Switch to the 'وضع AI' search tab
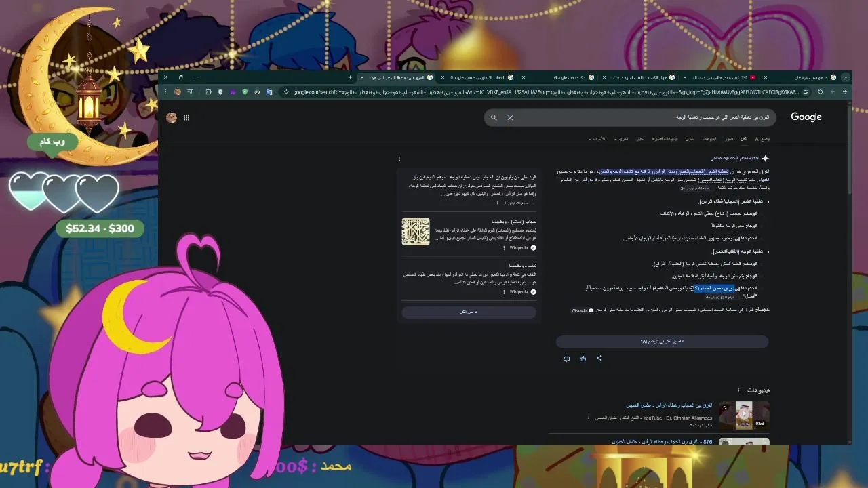This screenshot has height=488, width=868. pos(763,139)
